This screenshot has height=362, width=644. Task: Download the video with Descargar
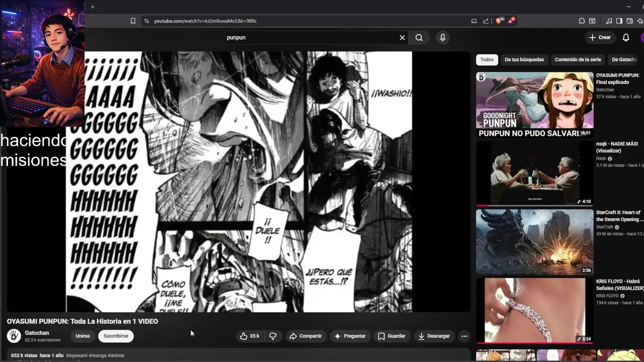434,336
